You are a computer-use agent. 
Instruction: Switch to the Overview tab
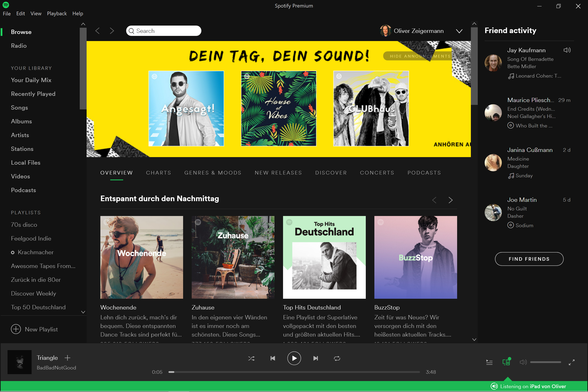(116, 173)
